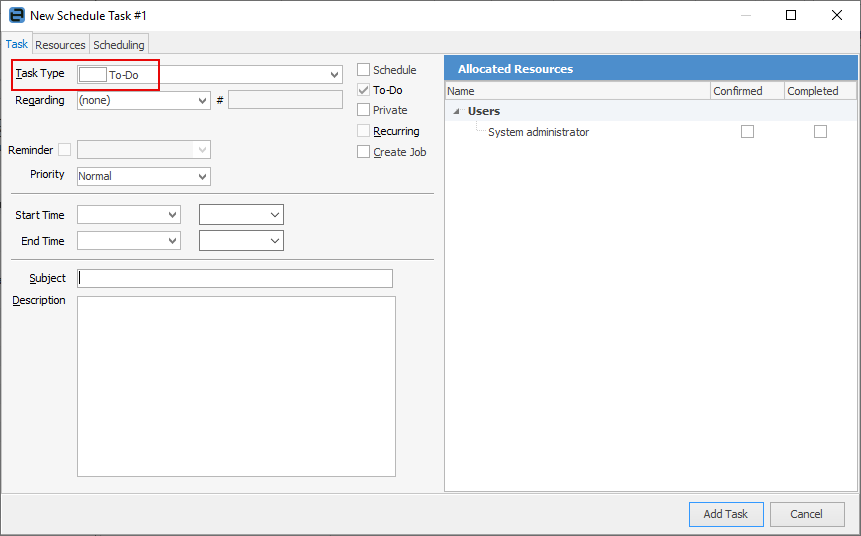Enable the Create Job checkbox
861x536 pixels.
(x=364, y=152)
